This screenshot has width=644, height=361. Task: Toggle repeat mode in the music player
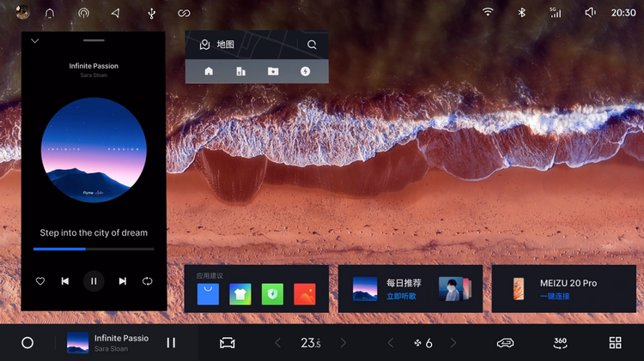coord(148,280)
